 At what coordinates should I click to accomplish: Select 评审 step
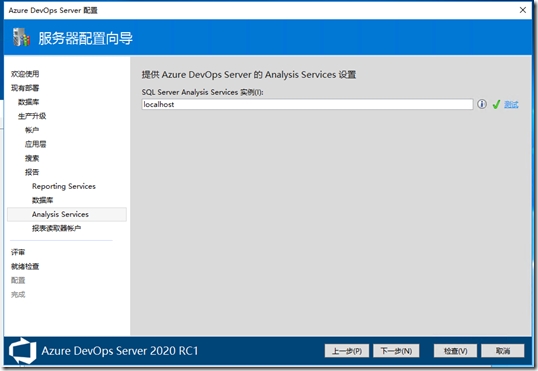[x=18, y=252]
